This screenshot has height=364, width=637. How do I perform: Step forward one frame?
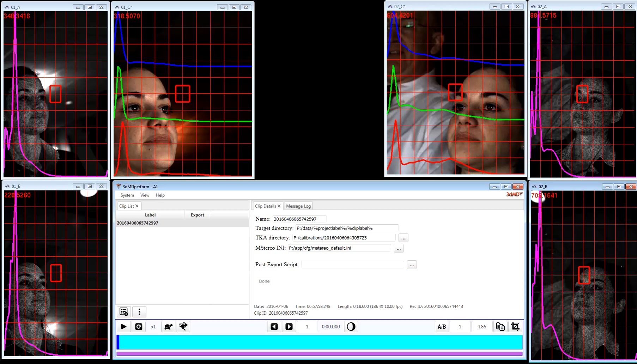[x=289, y=327]
